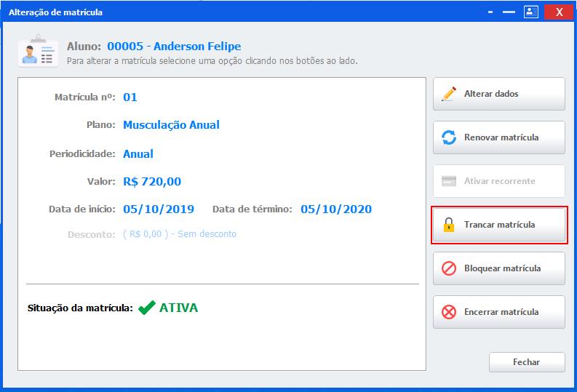The width and height of the screenshot is (577, 392).
Task: Click the refresh arrows icon on Renovar matrícula
Action: pyautogui.click(x=448, y=137)
